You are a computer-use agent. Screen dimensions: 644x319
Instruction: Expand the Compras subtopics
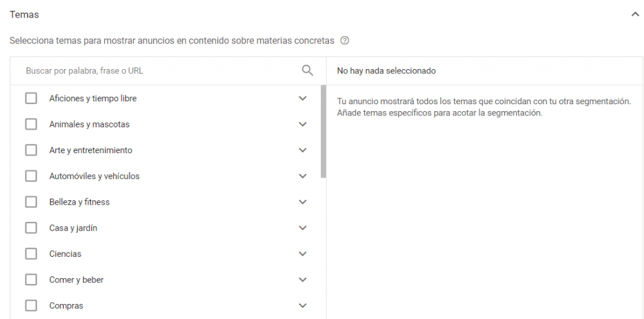(x=303, y=305)
